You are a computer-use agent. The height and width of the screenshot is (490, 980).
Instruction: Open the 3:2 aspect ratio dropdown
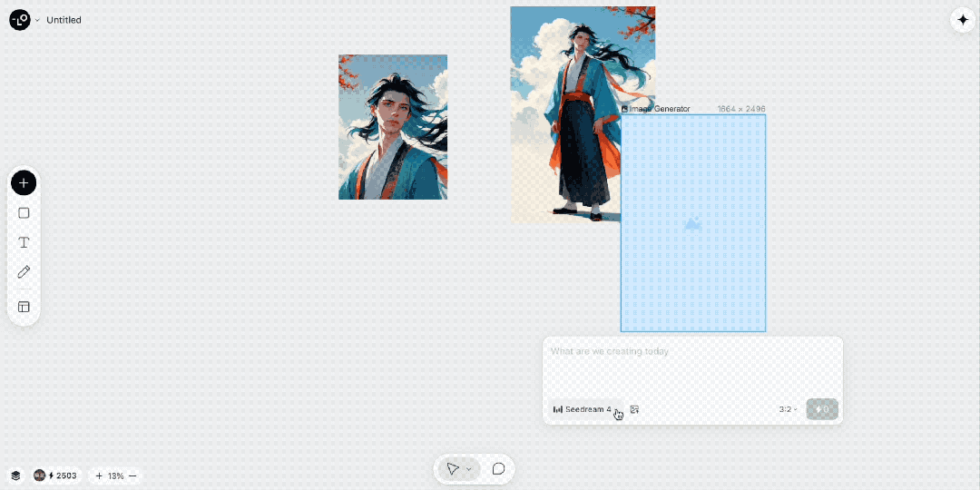(x=788, y=409)
